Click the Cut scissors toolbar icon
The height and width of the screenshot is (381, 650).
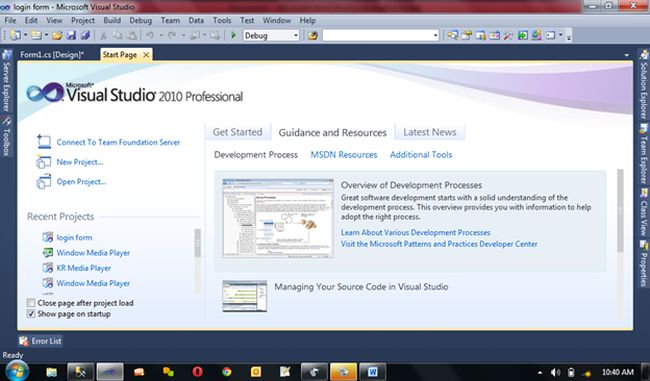(104, 36)
